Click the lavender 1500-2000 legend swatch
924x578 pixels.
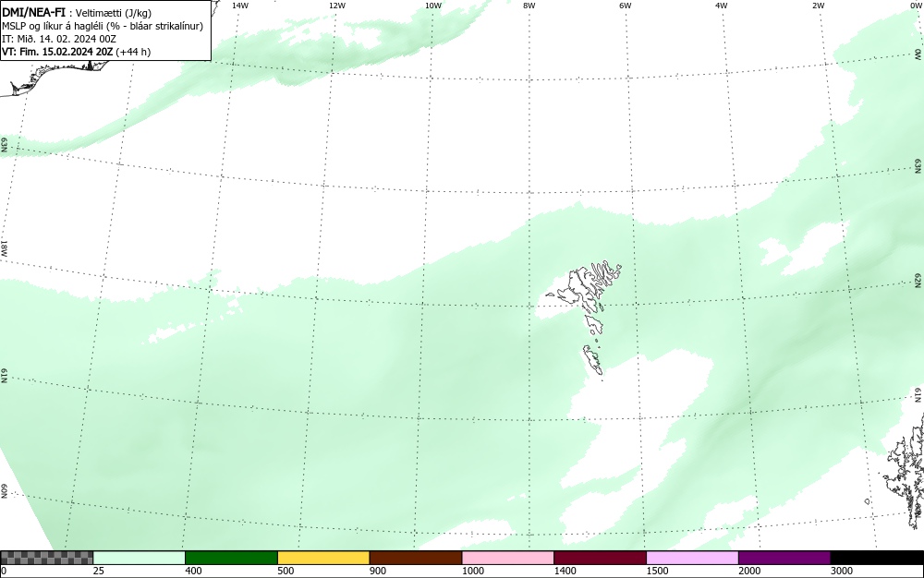(692, 558)
